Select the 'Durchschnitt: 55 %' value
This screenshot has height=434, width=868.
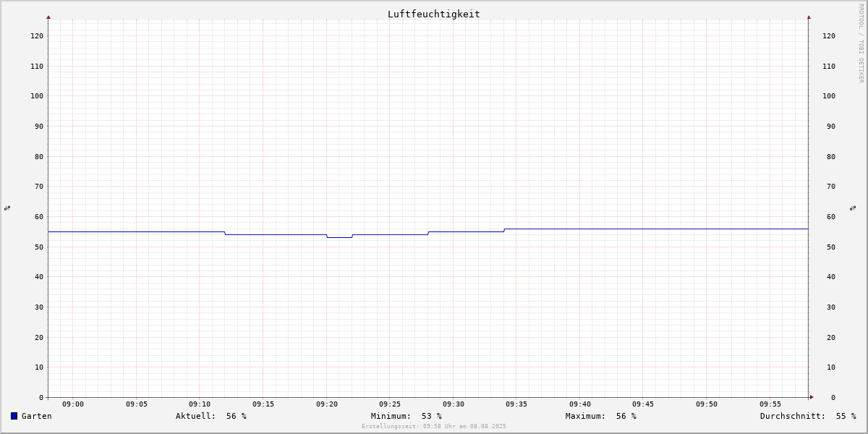click(x=808, y=416)
